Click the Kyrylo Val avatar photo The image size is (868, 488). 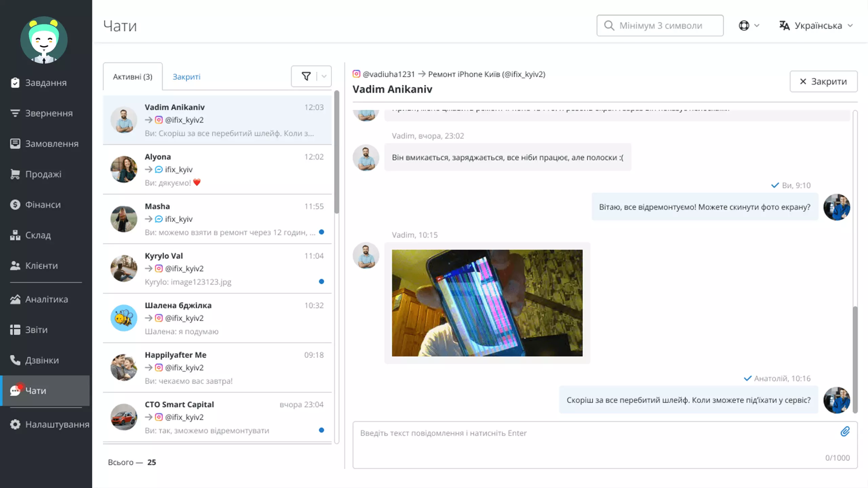124,268
